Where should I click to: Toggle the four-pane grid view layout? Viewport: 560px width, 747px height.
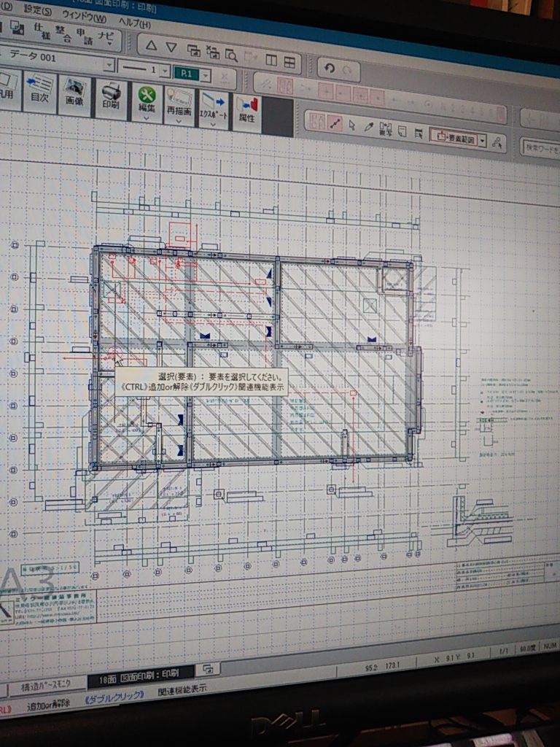289,62
